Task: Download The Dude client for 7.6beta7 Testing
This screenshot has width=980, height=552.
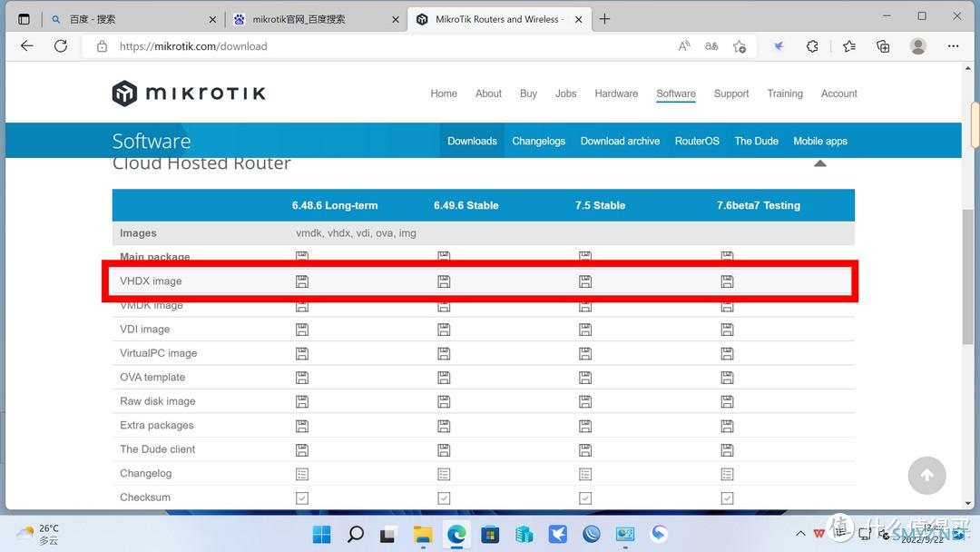Action: click(x=727, y=450)
